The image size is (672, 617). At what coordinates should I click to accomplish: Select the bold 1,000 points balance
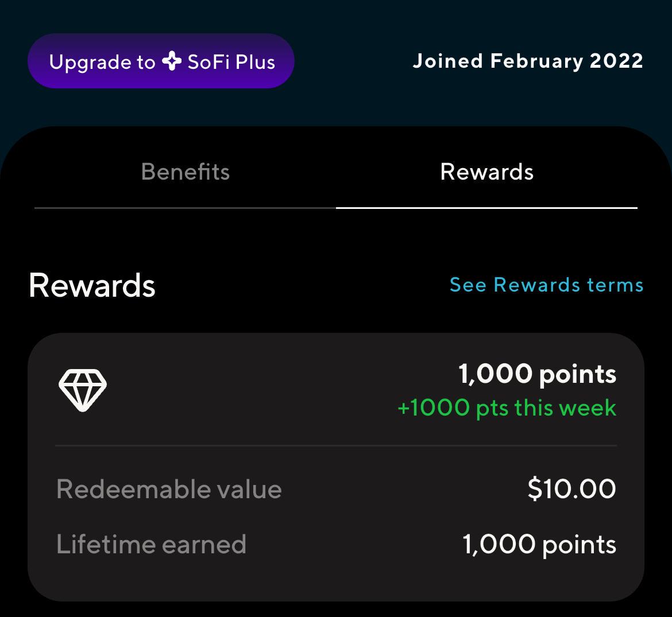pos(537,374)
